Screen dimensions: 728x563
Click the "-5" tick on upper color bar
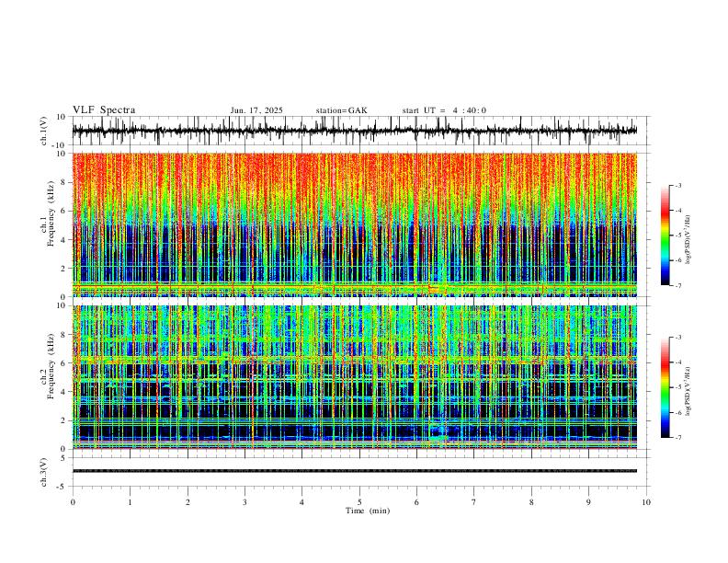pyautogui.click(x=678, y=236)
